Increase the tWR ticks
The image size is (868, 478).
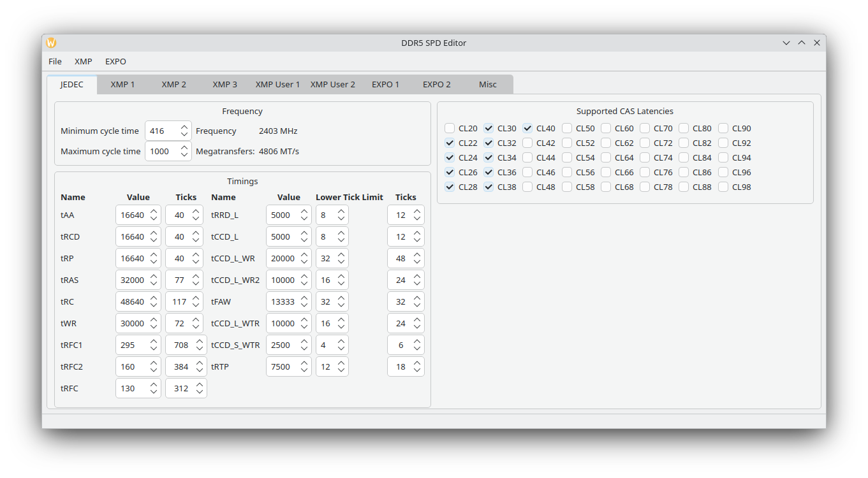pos(196,319)
